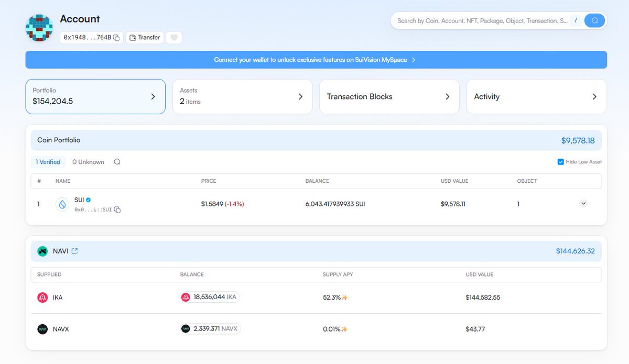Click the NAVX USD value $43.77
The height and width of the screenshot is (364, 629).
click(475, 329)
